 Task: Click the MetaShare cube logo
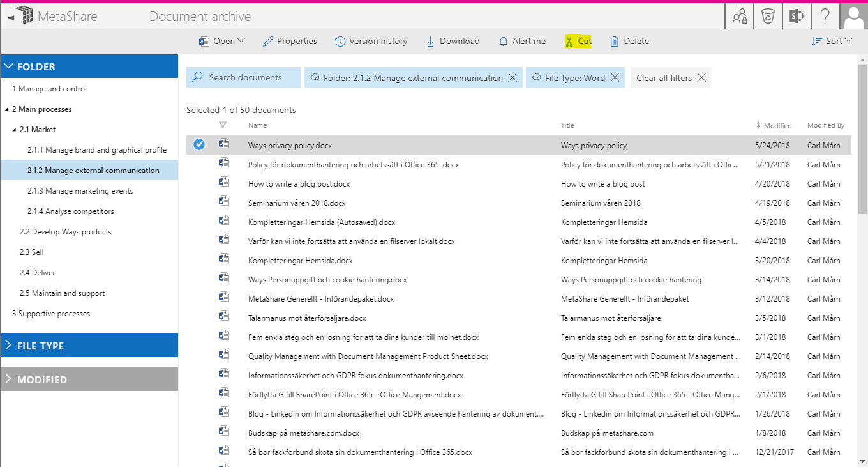pyautogui.click(x=24, y=15)
